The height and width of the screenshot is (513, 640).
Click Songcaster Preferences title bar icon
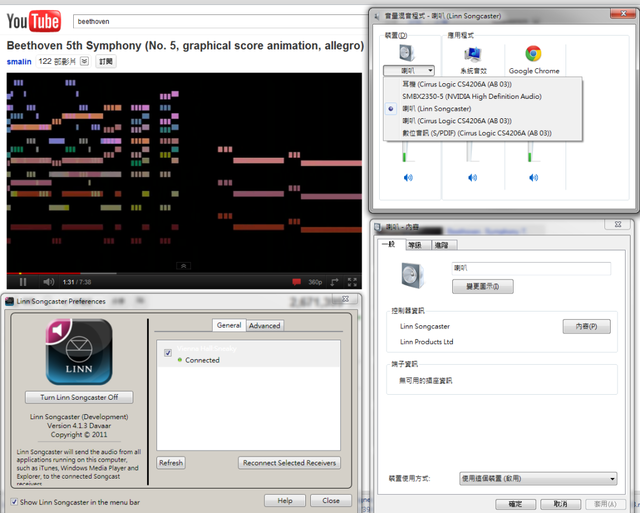click(9, 301)
